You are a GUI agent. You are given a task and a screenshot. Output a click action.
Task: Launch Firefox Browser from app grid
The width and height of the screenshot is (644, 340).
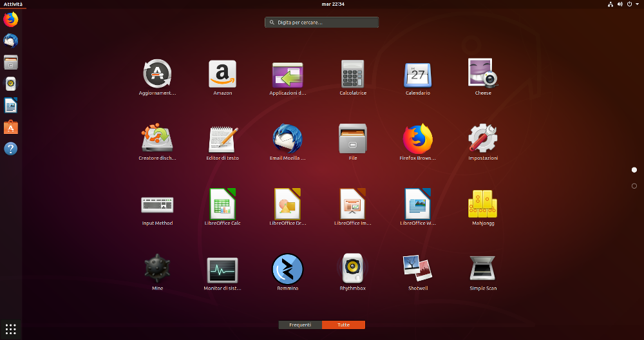(x=418, y=139)
